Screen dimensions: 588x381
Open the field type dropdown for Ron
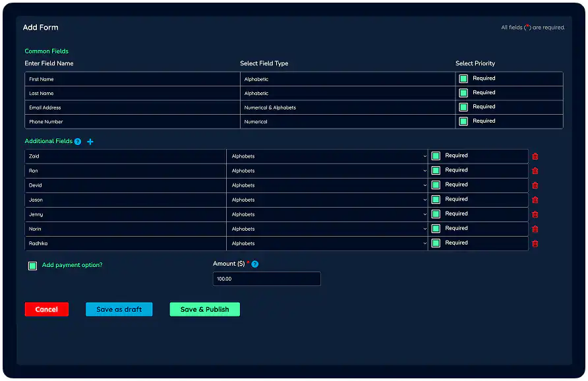326,171
